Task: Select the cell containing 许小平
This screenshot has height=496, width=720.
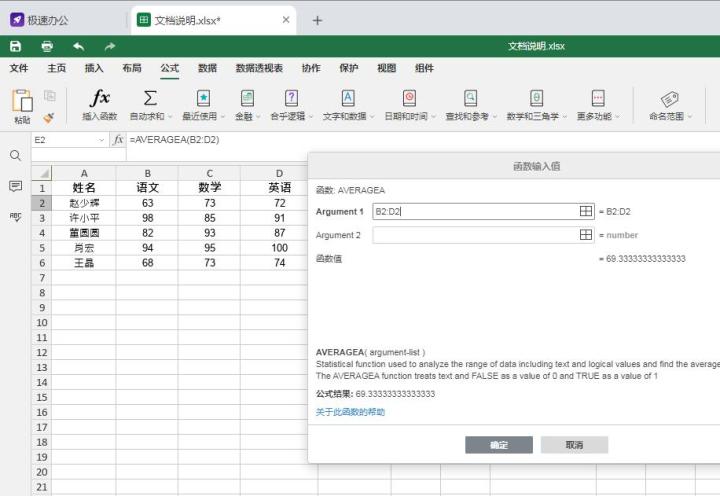Action: 84,218
